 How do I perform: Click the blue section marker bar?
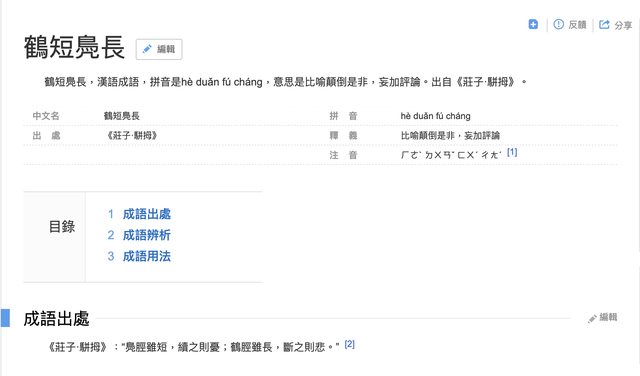[5, 318]
